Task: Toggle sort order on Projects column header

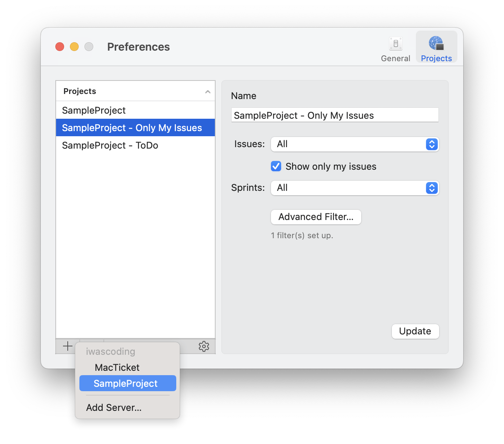Action: [135, 91]
